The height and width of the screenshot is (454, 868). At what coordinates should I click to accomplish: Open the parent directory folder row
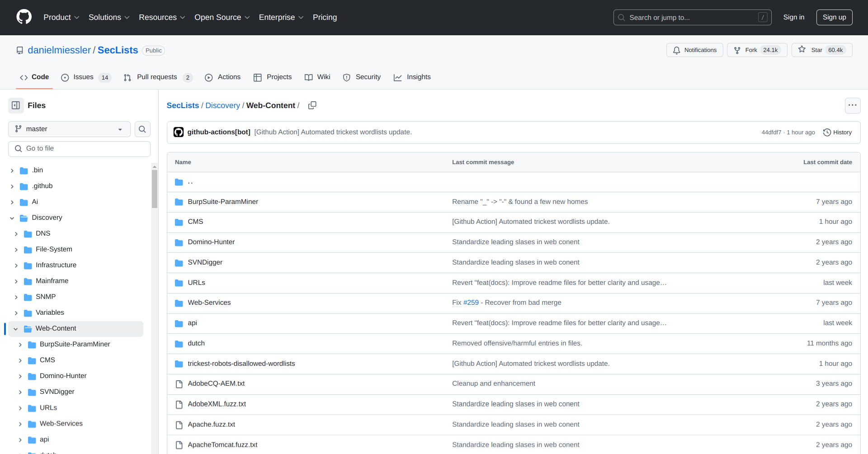pyautogui.click(x=514, y=182)
